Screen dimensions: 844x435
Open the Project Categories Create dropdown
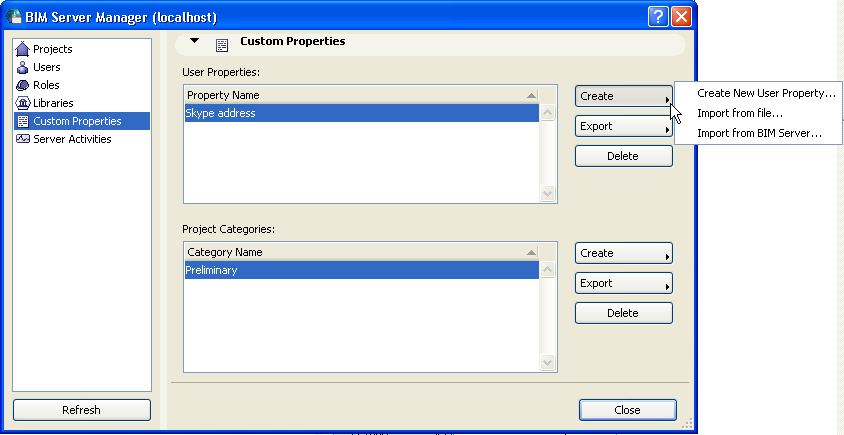click(623, 253)
